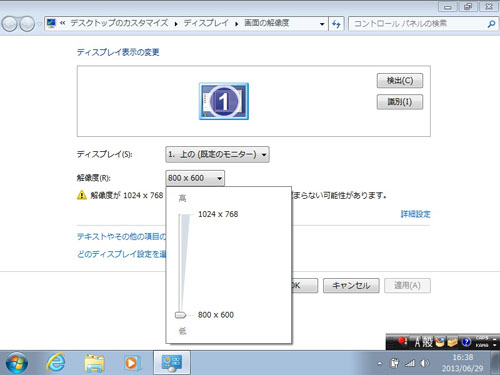This screenshot has height=375, width=500.
Task: Launch Internet Explorer from the taskbar
Action: [x=56, y=363]
